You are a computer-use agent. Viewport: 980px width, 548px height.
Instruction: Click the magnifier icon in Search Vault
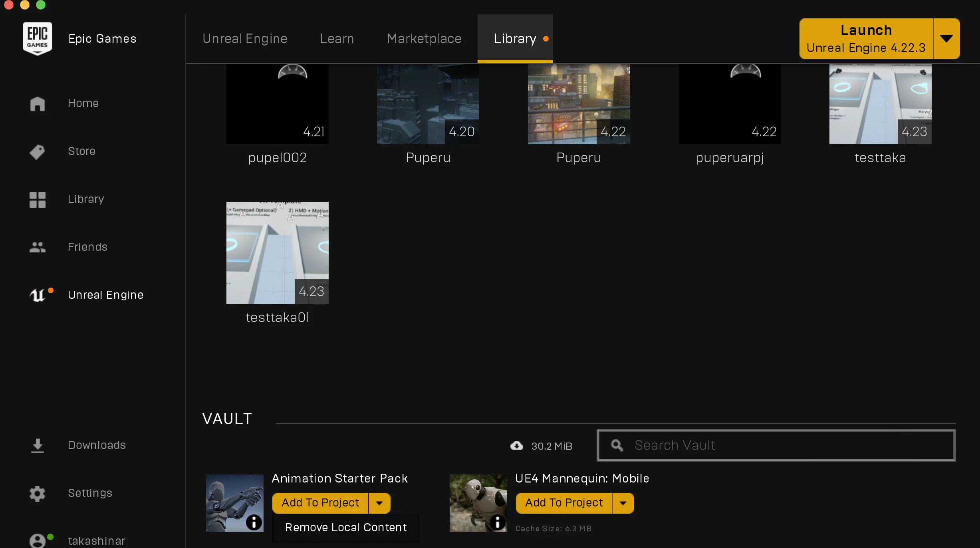[x=617, y=445]
